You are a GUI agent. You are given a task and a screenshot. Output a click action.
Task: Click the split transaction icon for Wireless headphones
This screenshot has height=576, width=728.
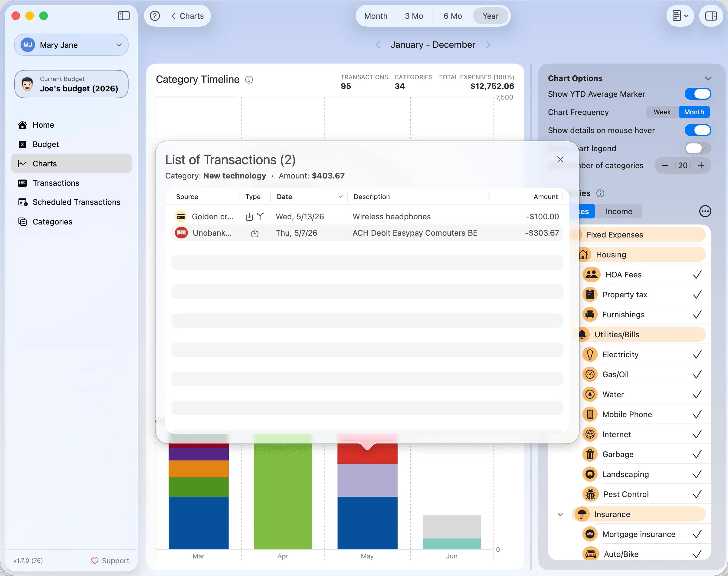tap(260, 216)
